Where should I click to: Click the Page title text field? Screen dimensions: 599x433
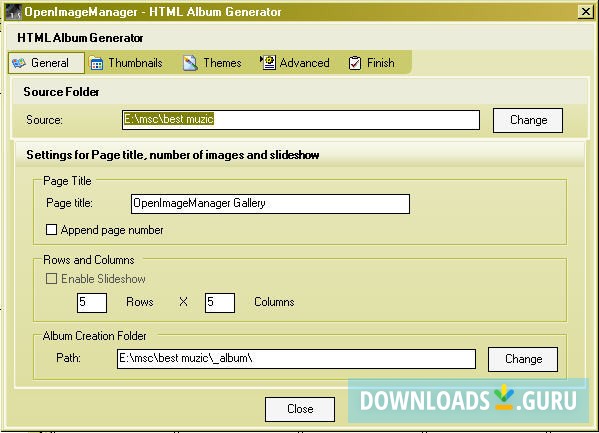coord(270,204)
